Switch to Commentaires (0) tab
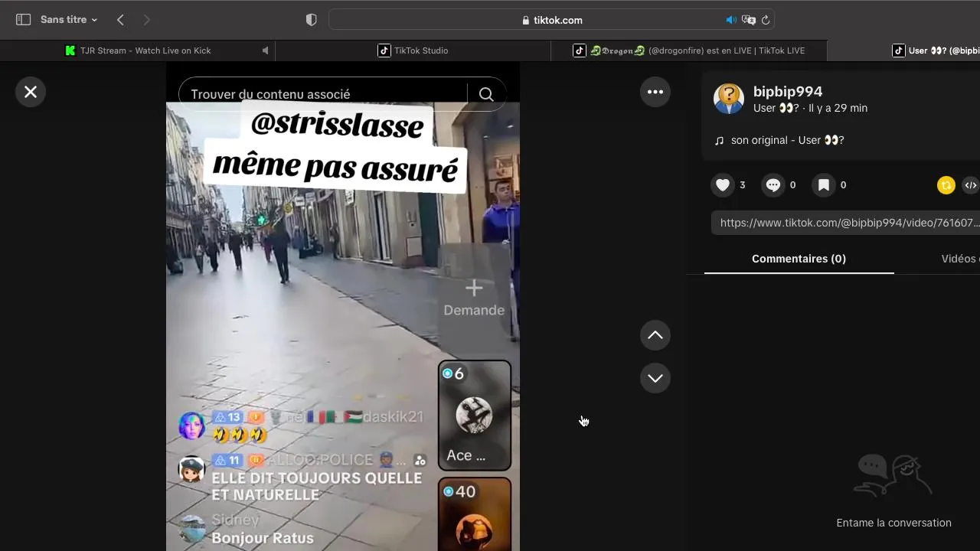 pos(799,259)
